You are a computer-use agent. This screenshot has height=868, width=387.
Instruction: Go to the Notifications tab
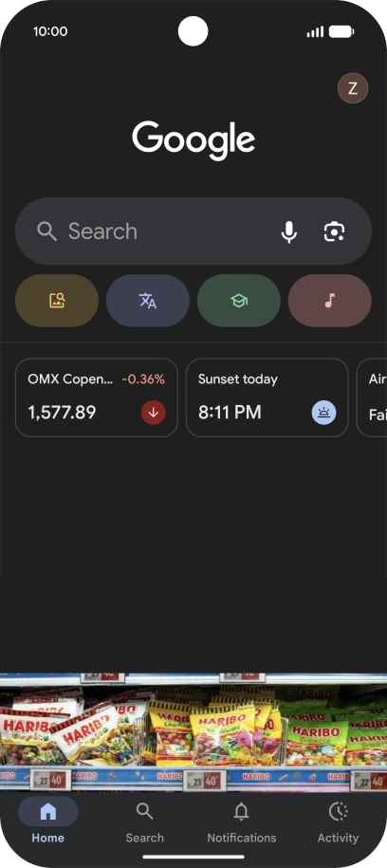point(241,821)
